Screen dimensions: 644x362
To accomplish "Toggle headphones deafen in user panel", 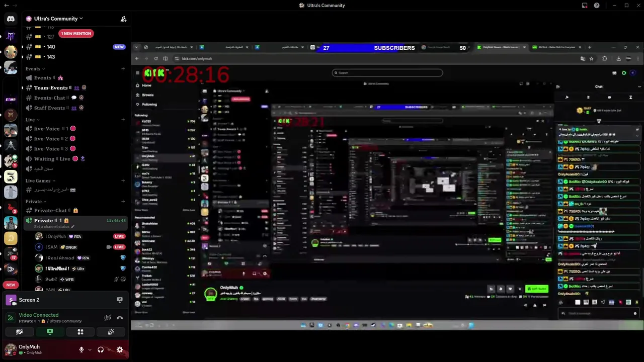I will pyautogui.click(x=100, y=349).
